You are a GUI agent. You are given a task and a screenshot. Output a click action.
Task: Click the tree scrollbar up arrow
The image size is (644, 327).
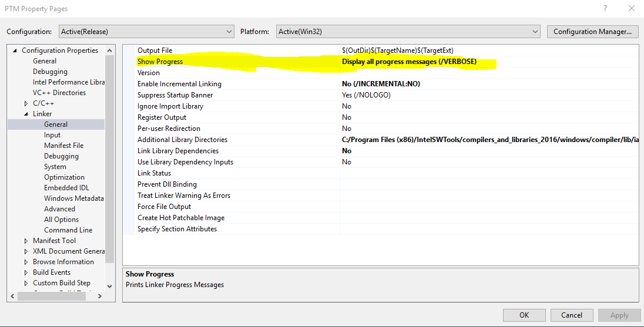point(110,50)
